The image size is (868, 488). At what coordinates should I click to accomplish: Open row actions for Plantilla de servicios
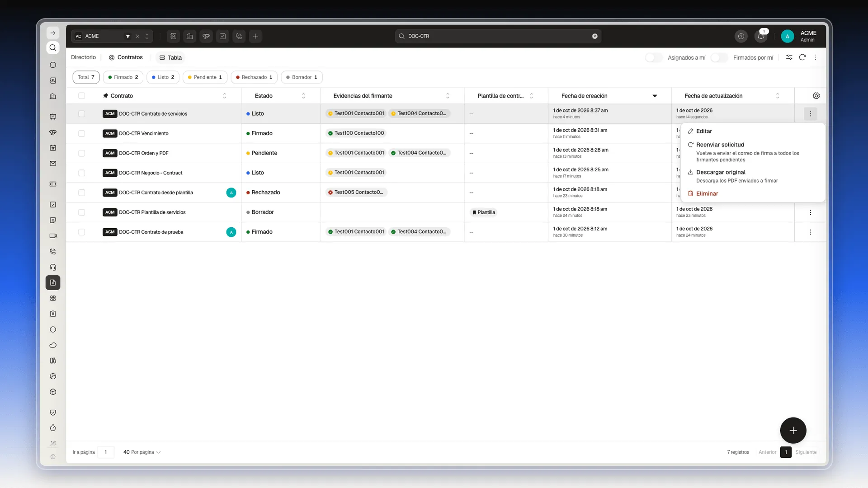810,212
